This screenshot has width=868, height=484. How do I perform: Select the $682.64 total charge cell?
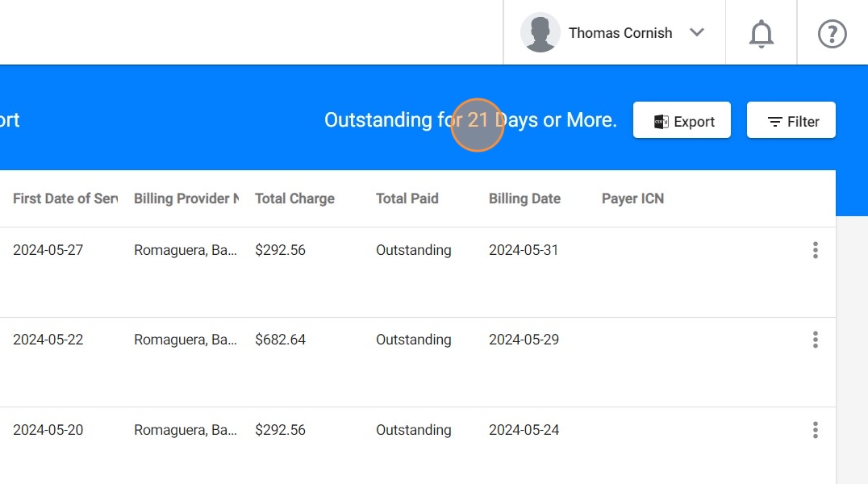(280, 340)
